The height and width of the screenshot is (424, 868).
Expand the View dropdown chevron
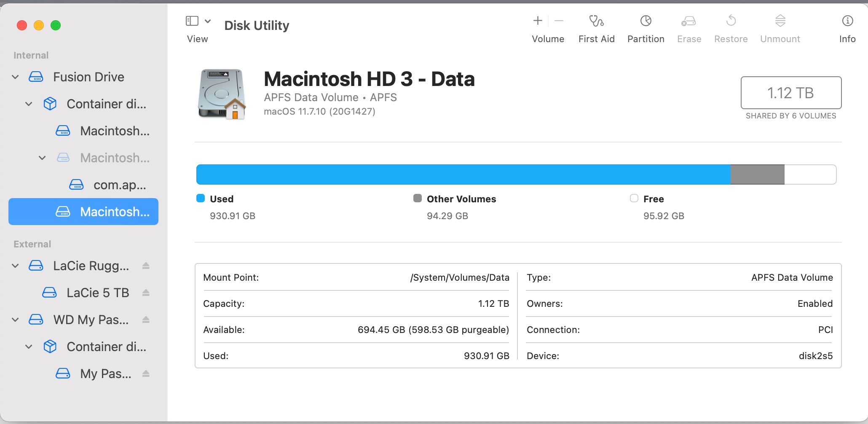pyautogui.click(x=208, y=21)
